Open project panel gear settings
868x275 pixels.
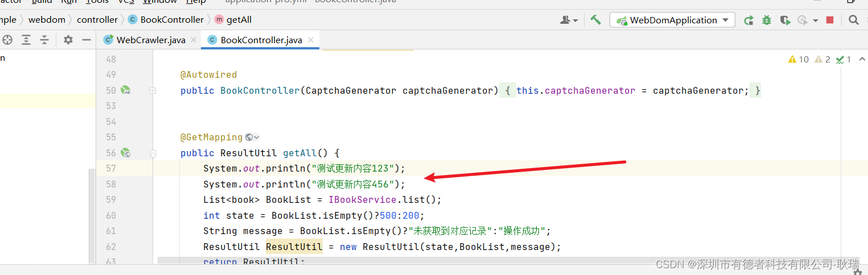(68, 40)
